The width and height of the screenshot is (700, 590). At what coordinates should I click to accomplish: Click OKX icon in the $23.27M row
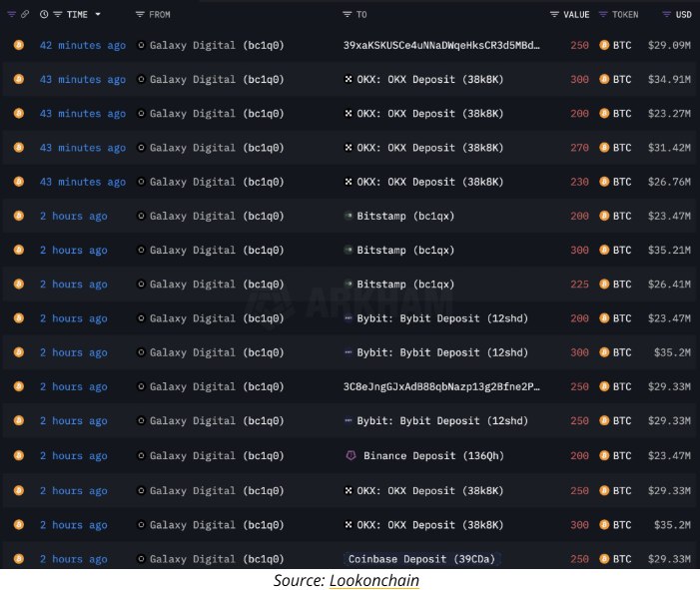coord(349,114)
